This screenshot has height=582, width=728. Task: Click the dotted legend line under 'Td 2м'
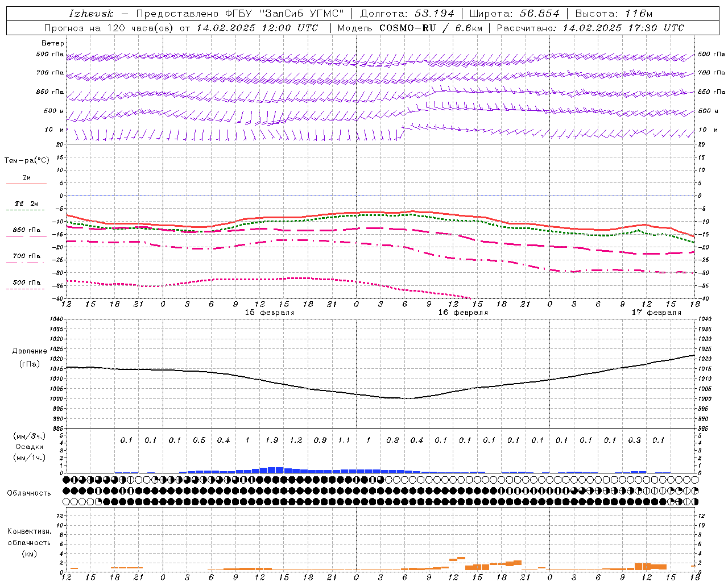coord(25,210)
